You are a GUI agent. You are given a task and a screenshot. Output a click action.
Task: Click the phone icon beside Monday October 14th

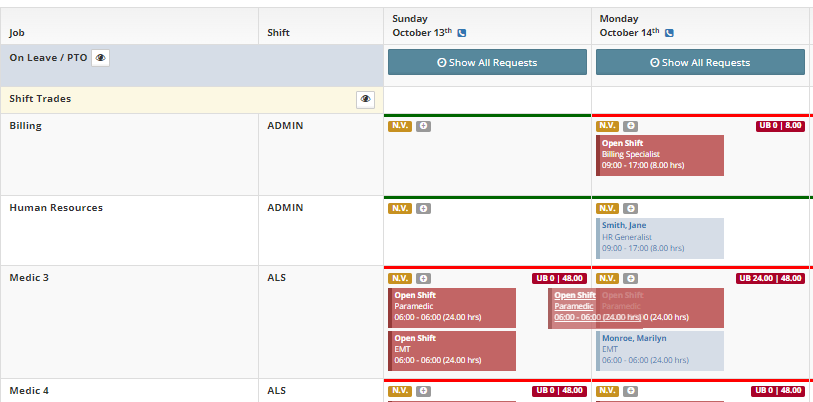pos(669,32)
